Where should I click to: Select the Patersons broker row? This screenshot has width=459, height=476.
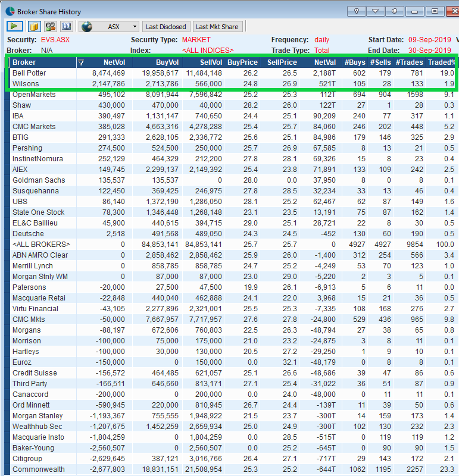[x=233, y=287]
